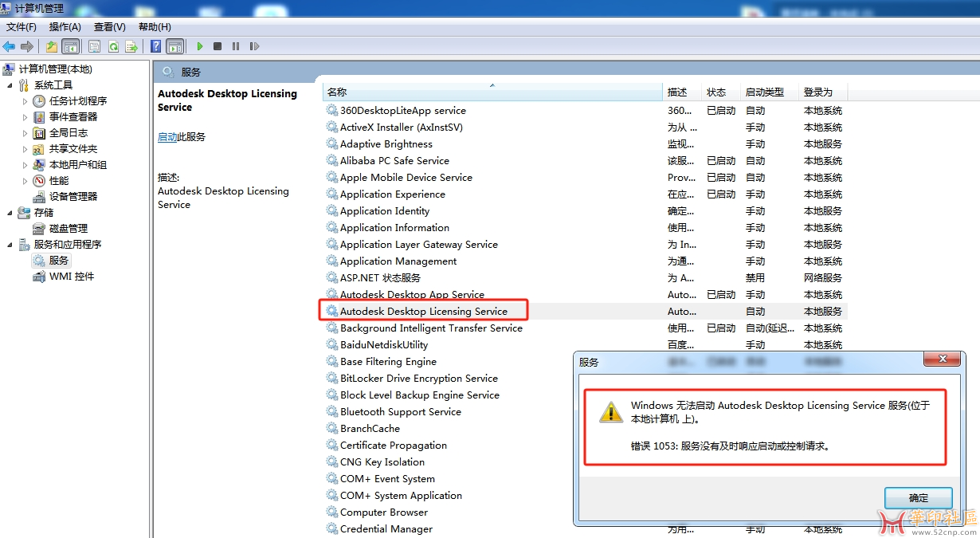Collapse the 服务和应用程序 node
The width and height of the screenshot is (980, 538).
(10, 245)
